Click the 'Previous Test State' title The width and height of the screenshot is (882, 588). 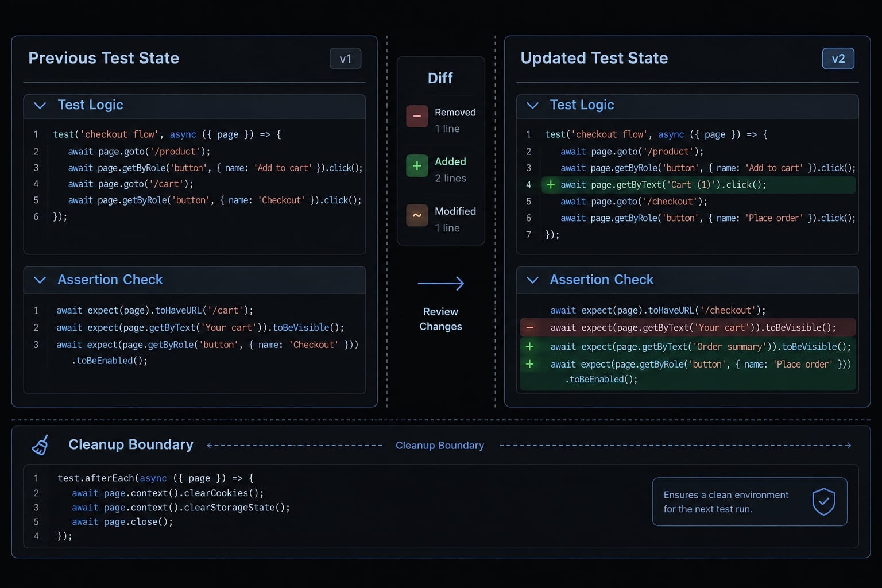[x=104, y=58]
